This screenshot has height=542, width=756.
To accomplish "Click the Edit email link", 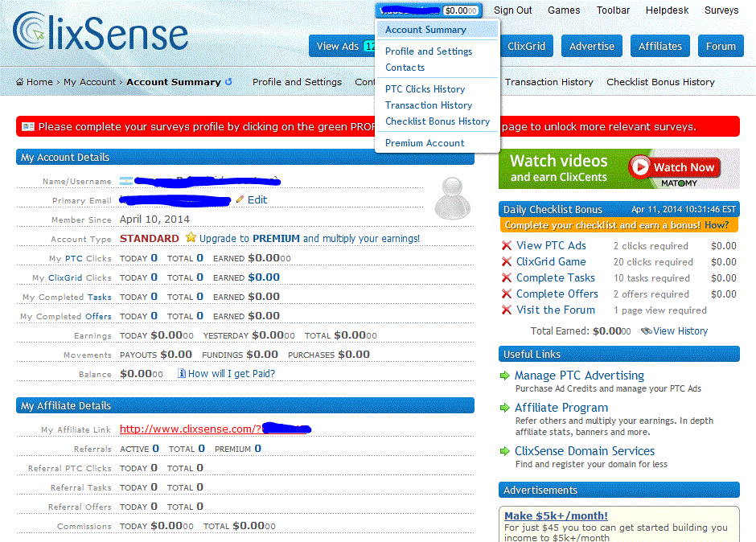I will pyautogui.click(x=257, y=199).
